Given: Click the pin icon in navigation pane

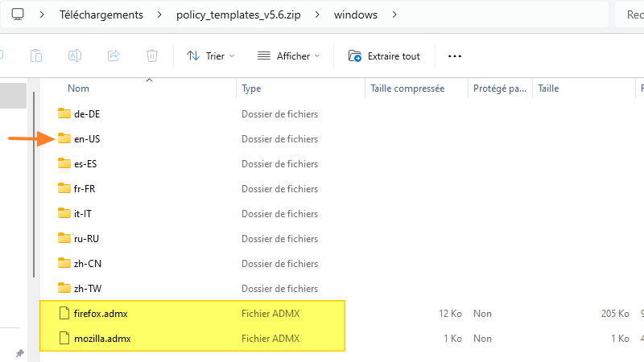Looking at the screenshot, I should (19, 353).
